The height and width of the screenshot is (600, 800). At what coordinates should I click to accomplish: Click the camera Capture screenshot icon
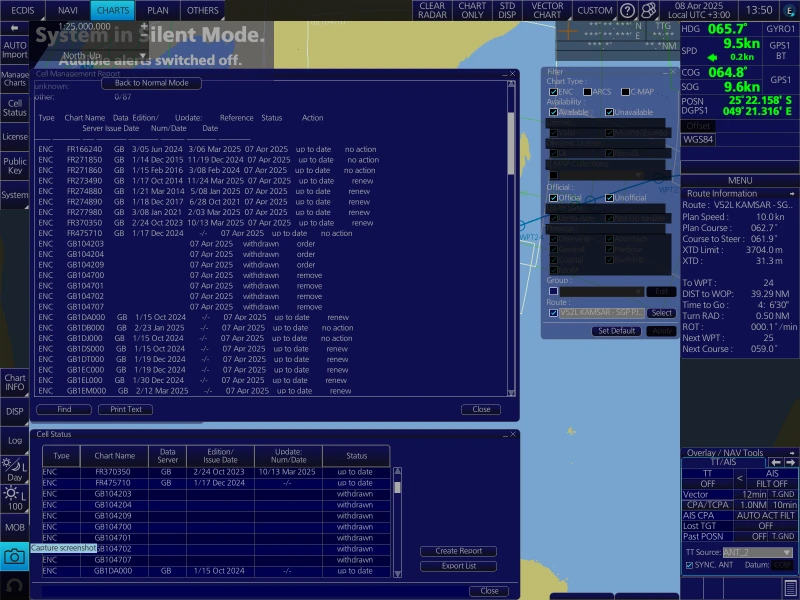click(14, 557)
